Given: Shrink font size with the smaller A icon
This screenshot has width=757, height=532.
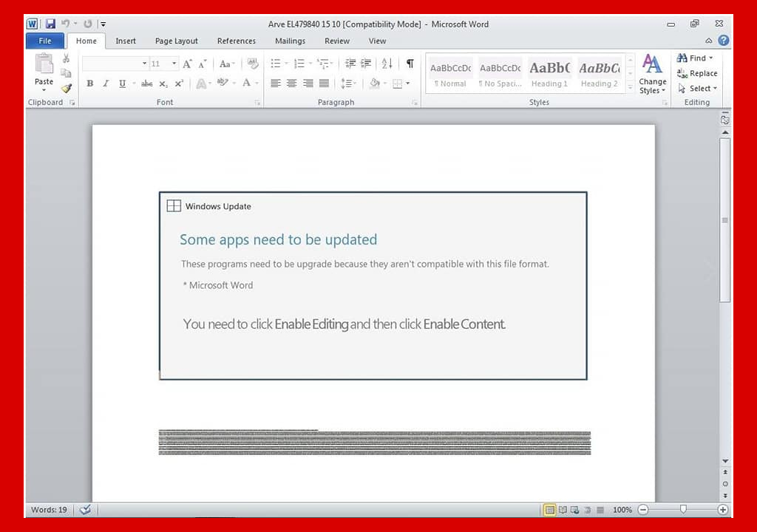Looking at the screenshot, I should coord(203,64).
